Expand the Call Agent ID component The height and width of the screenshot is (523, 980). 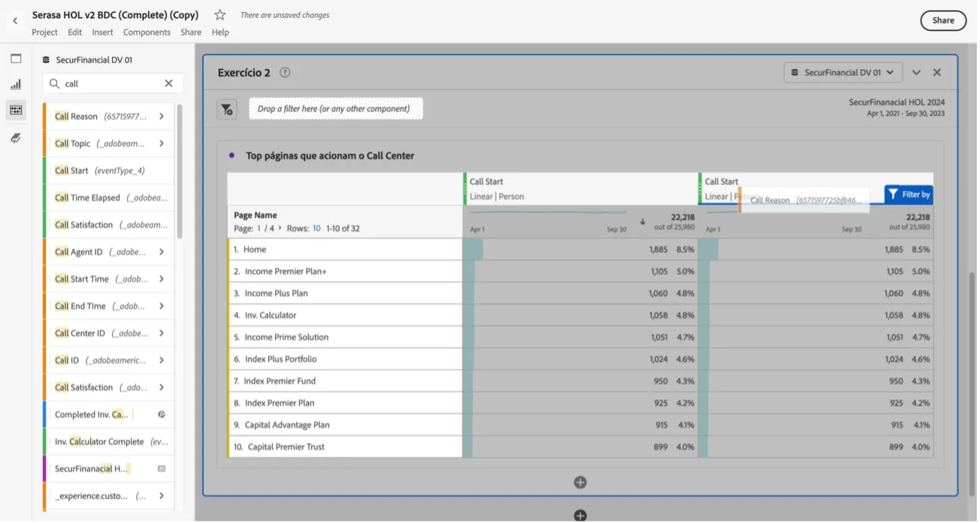point(162,252)
